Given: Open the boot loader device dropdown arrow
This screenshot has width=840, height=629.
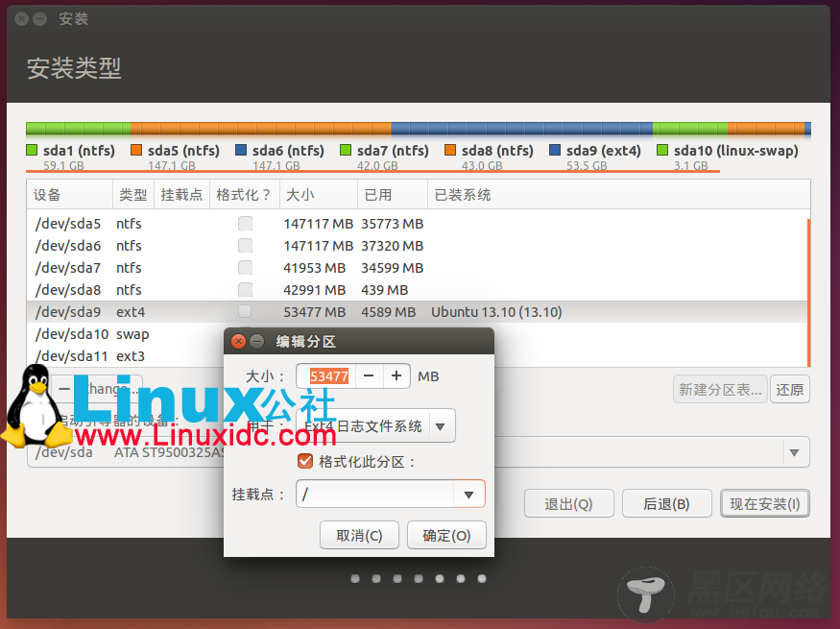Looking at the screenshot, I should (x=795, y=452).
